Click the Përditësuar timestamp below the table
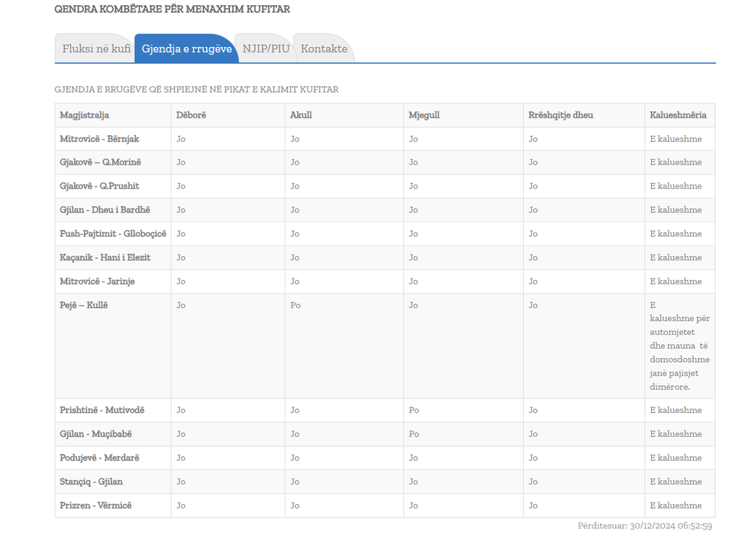The height and width of the screenshot is (541, 756). pyautogui.click(x=644, y=526)
